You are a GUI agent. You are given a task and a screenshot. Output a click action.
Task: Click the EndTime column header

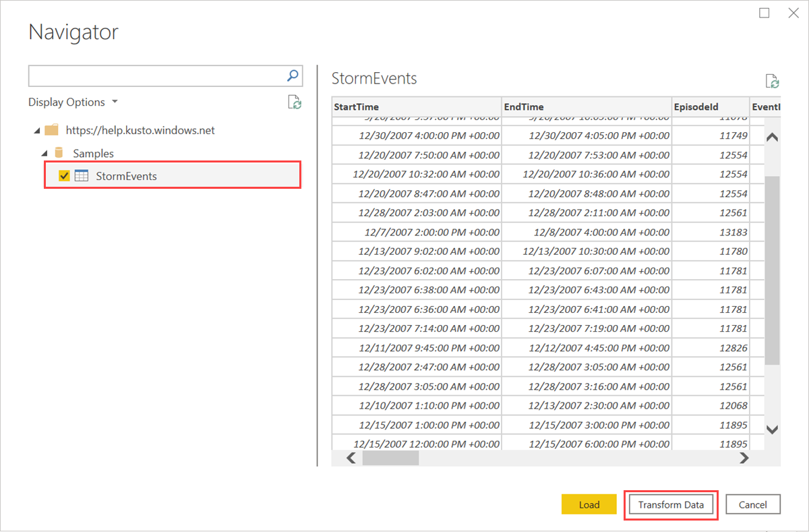click(587, 107)
